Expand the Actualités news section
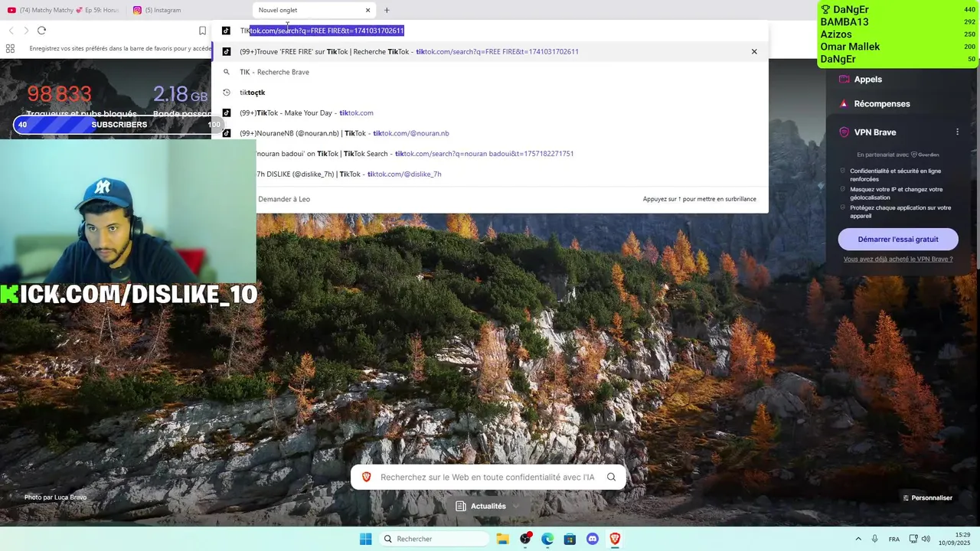This screenshot has height=551, width=980. point(488,506)
